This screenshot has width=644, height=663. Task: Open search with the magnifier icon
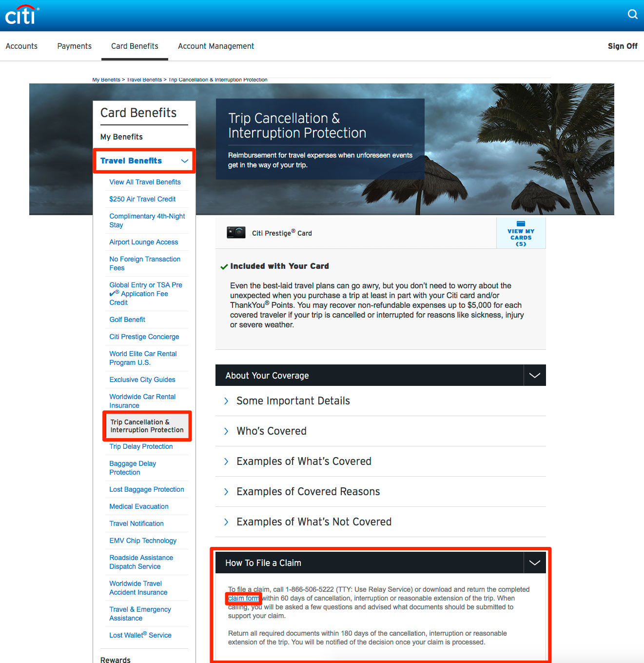tap(632, 14)
